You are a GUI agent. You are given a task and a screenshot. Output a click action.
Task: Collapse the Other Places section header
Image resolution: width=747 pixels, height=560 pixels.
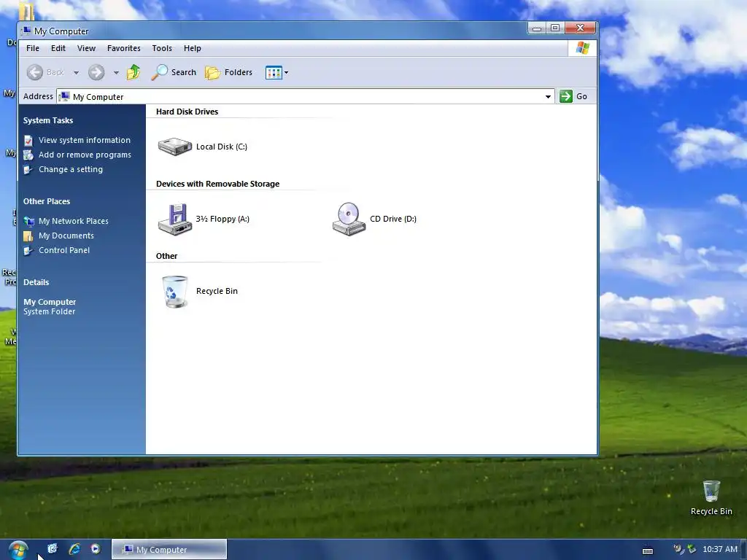tap(47, 201)
